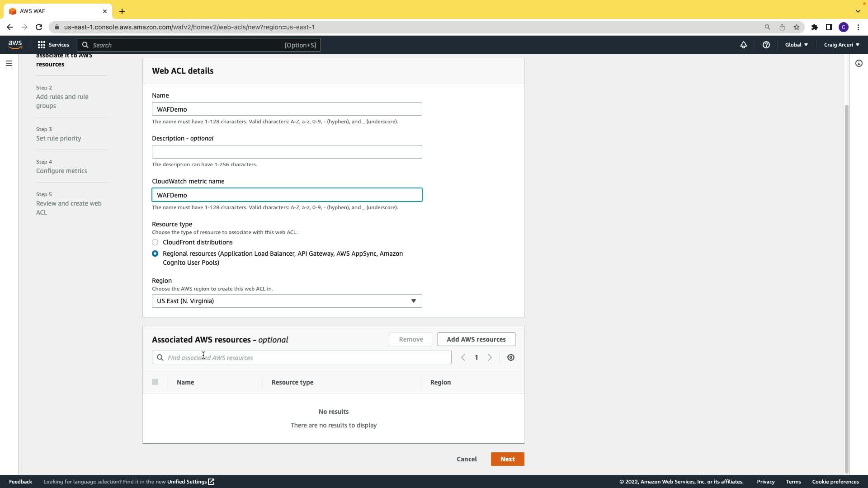The image size is (868, 488).
Task: Open the info panel icon at right
Action: [x=859, y=63]
